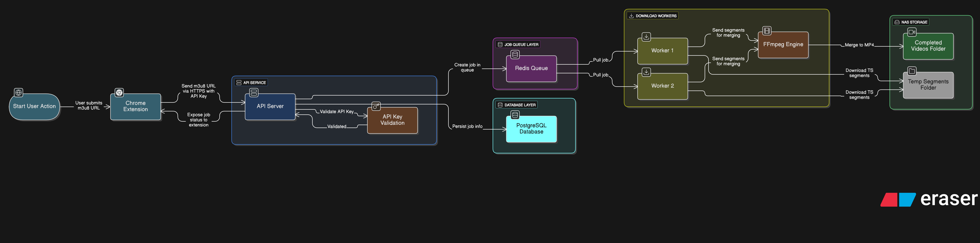
Task: Click the download icon in the DOWNLOAD WORKERS label
Action: [x=632, y=16]
